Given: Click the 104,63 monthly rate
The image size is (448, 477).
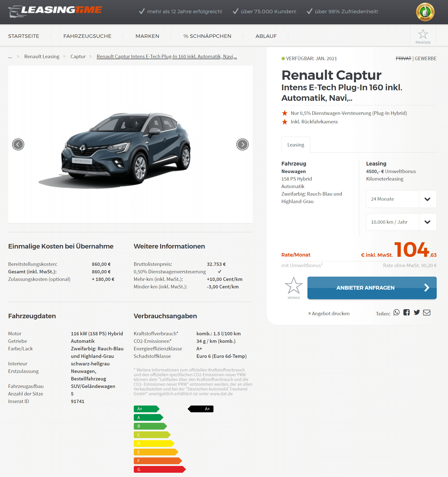Looking at the screenshot, I should [415, 250].
